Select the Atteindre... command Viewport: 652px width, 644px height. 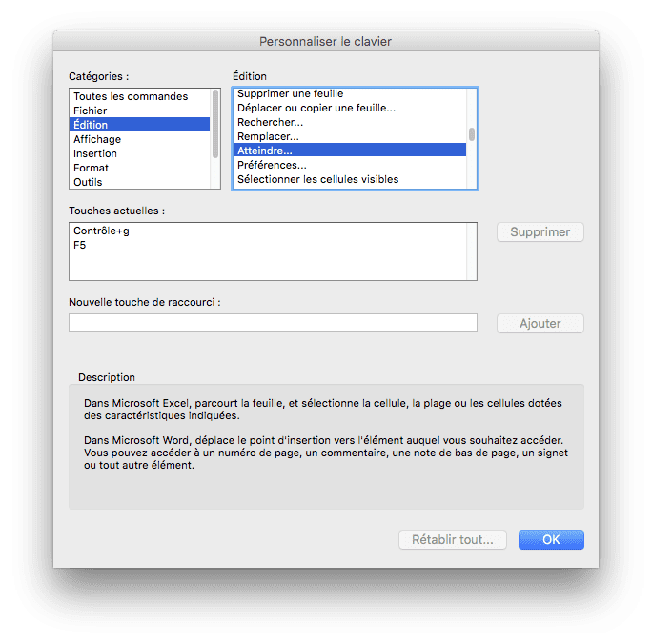pos(350,151)
